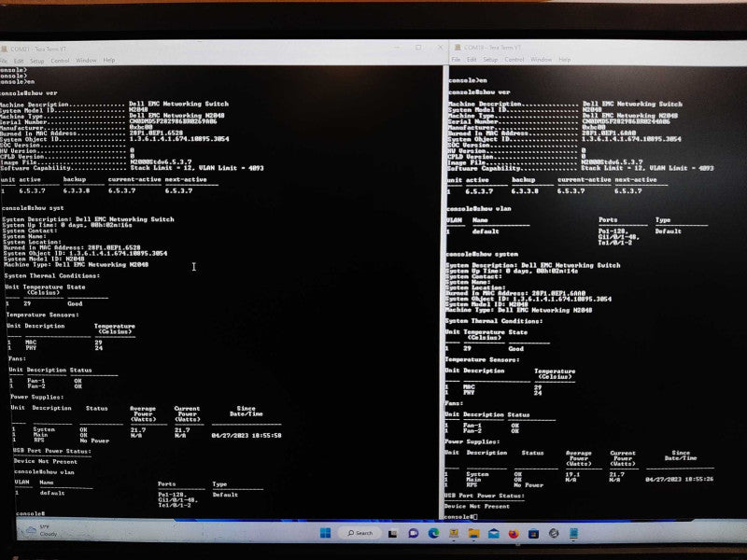Click 'Software Capability' line in right terminal

point(580,168)
